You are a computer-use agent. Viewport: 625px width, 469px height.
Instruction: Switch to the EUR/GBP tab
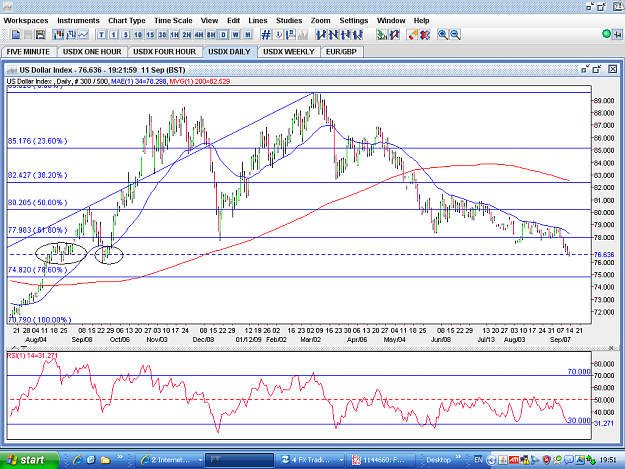(341, 52)
